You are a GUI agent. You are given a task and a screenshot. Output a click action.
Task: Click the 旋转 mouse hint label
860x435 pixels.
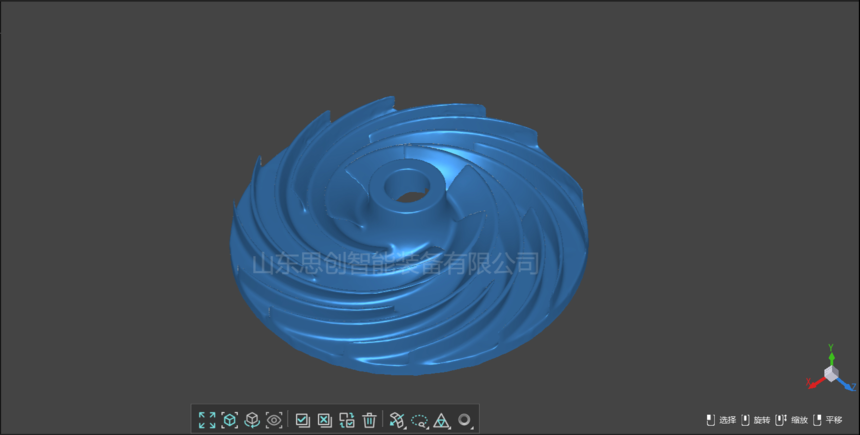pos(762,420)
